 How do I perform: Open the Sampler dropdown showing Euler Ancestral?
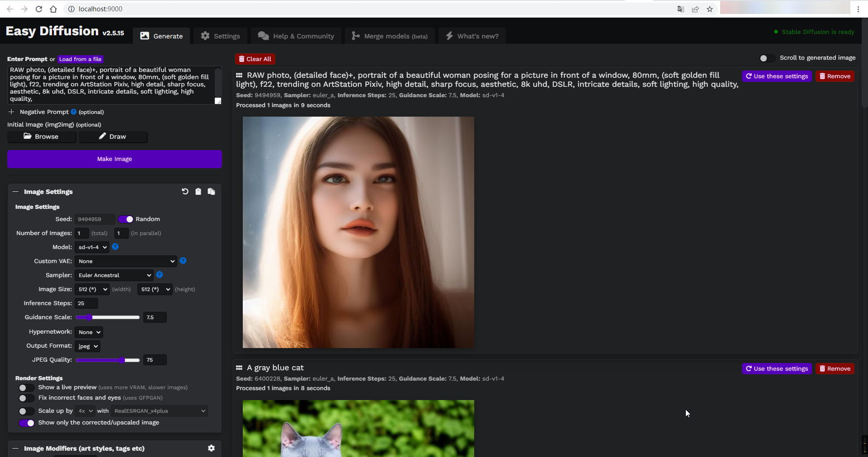(x=114, y=275)
